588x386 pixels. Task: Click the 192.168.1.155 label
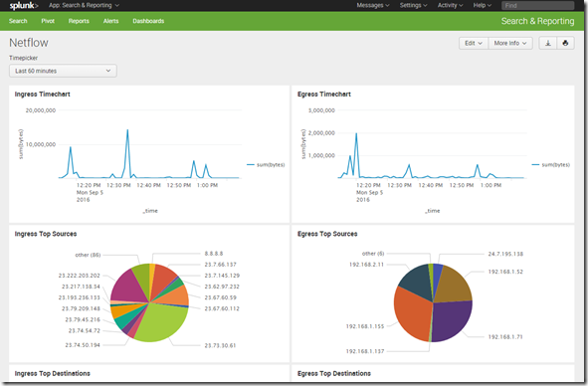click(365, 326)
